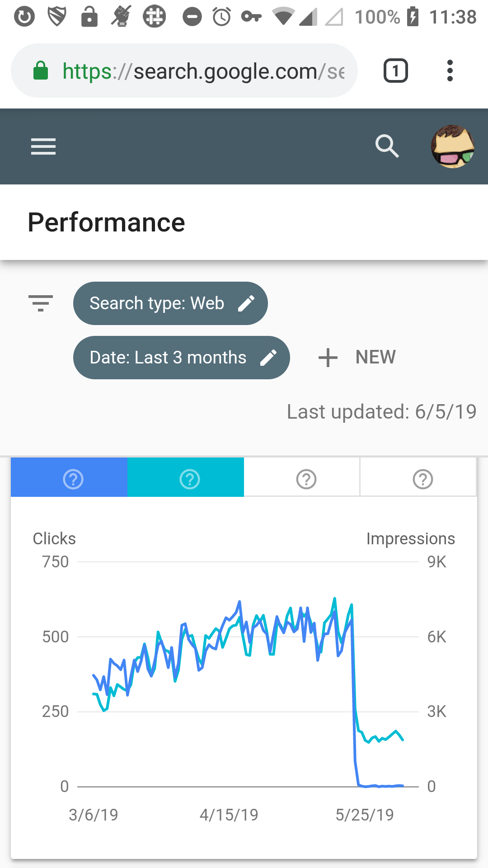The image size is (488, 868).
Task: Click the help icon on blue card
Action: 73,479
